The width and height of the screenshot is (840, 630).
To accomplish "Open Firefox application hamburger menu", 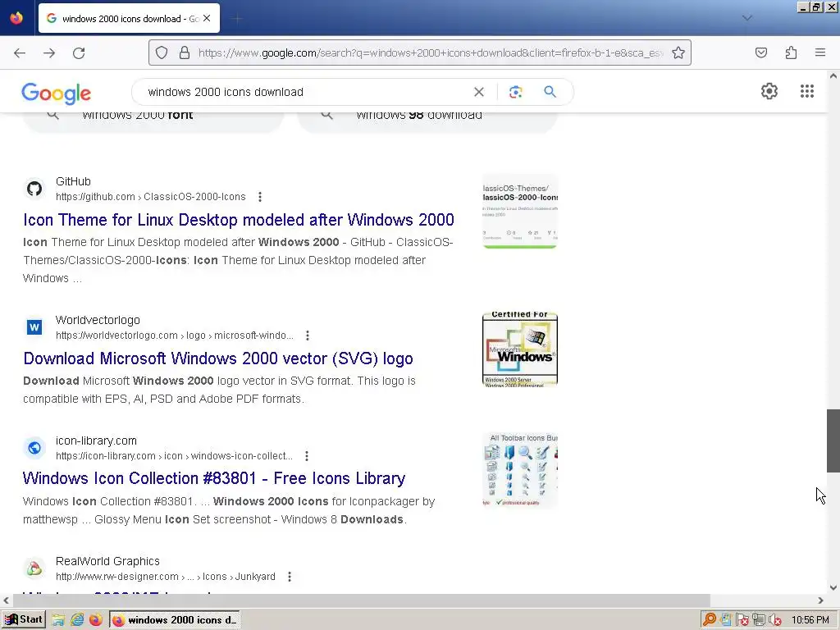I will pyautogui.click(x=820, y=52).
